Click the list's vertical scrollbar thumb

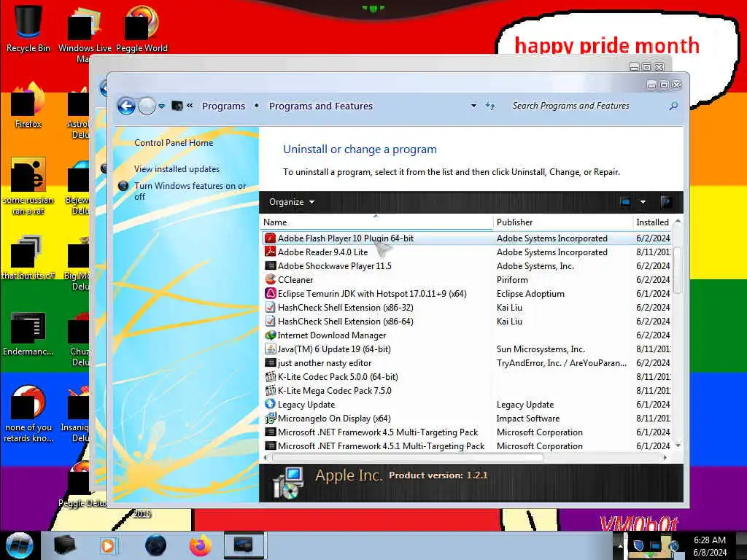coord(678,270)
